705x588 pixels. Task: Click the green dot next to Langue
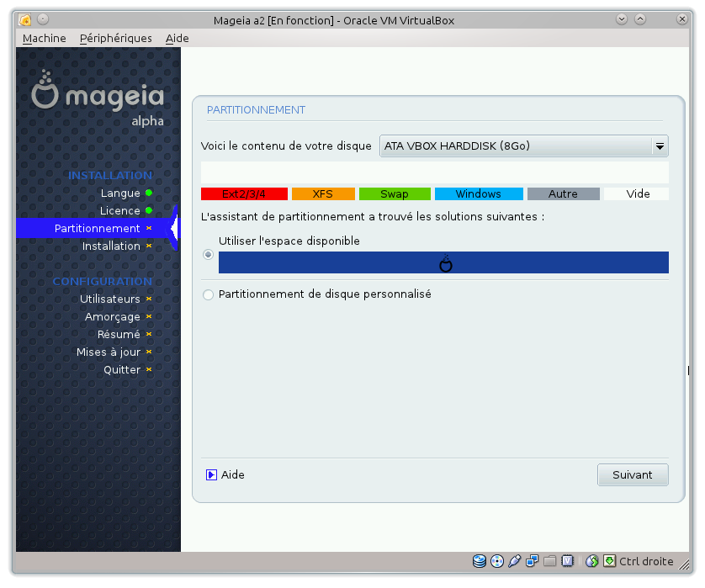(x=149, y=193)
